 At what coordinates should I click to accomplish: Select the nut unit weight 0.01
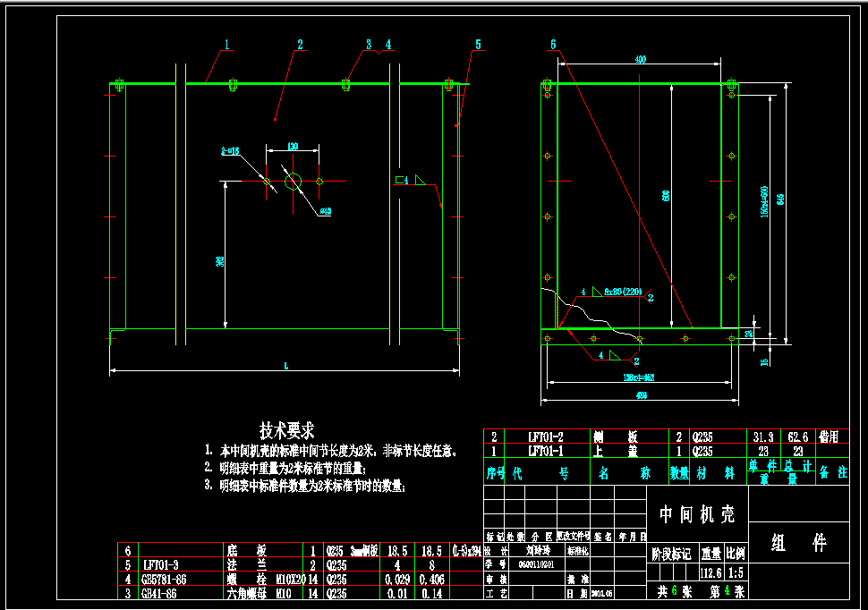coord(397,593)
